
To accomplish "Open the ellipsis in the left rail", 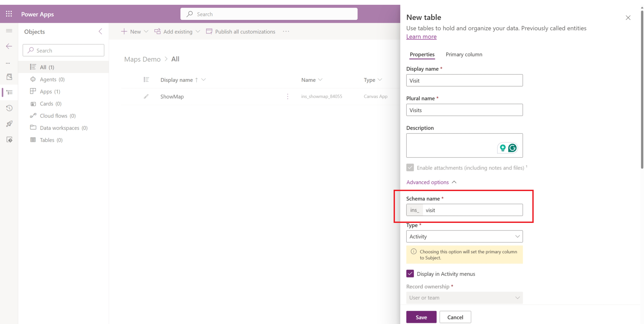I will coord(8,63).
